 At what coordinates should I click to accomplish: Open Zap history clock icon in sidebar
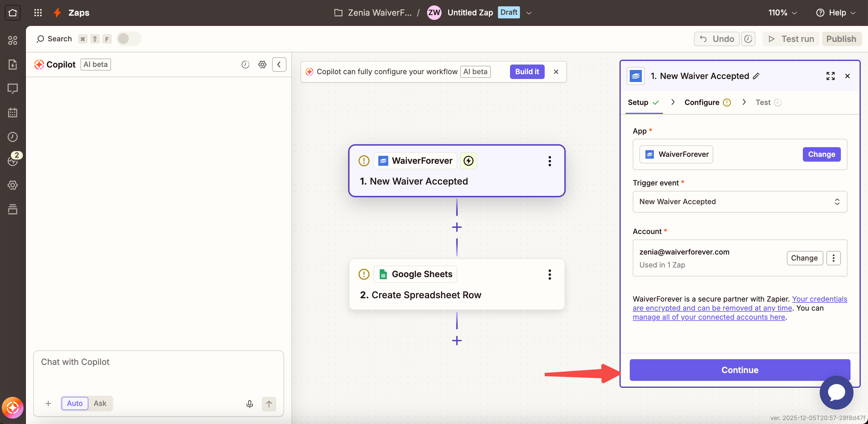coord(12,137)
